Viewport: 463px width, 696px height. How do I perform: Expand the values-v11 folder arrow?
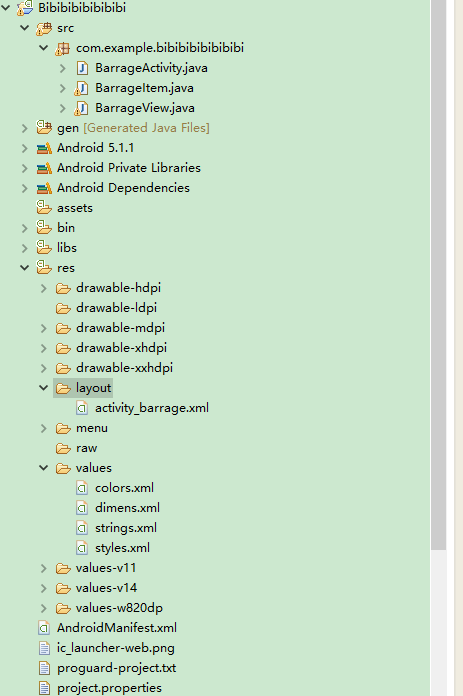point(44,568)
